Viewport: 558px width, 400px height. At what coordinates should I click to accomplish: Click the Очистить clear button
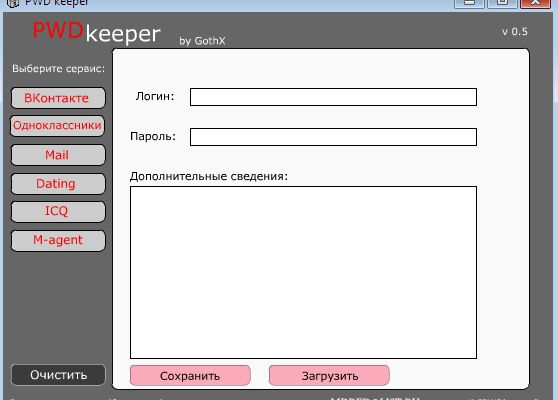[x=58, y=375]
